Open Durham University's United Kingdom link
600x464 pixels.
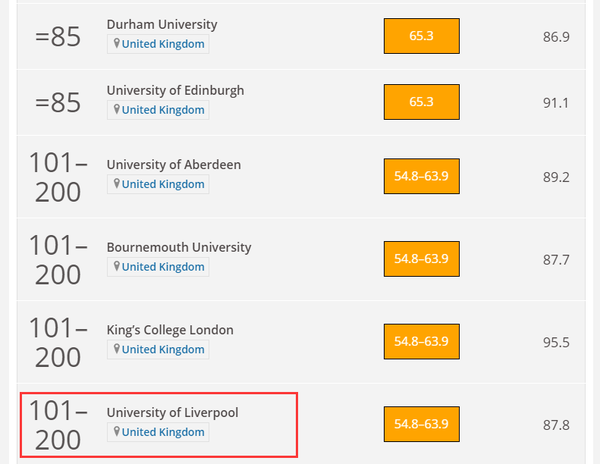[163, 44]
